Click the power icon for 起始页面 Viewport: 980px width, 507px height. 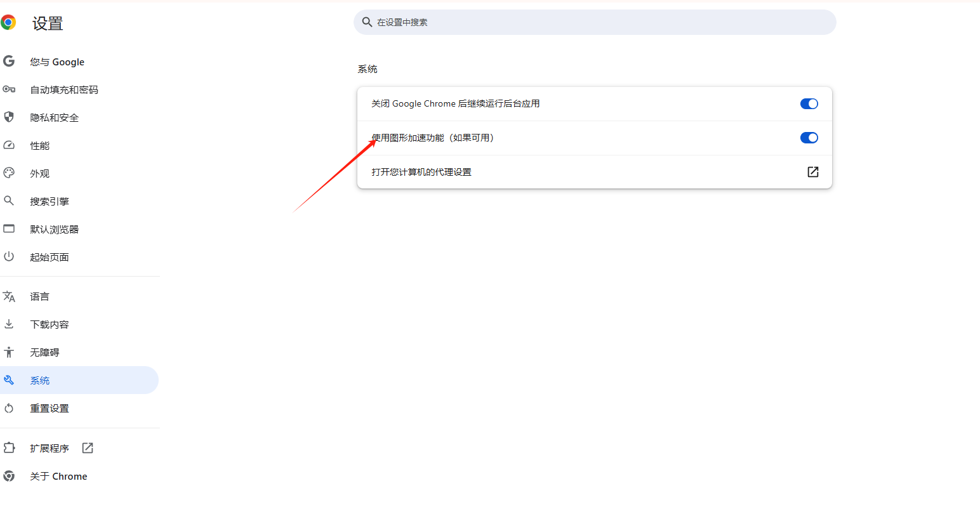(x=9, y=256)
